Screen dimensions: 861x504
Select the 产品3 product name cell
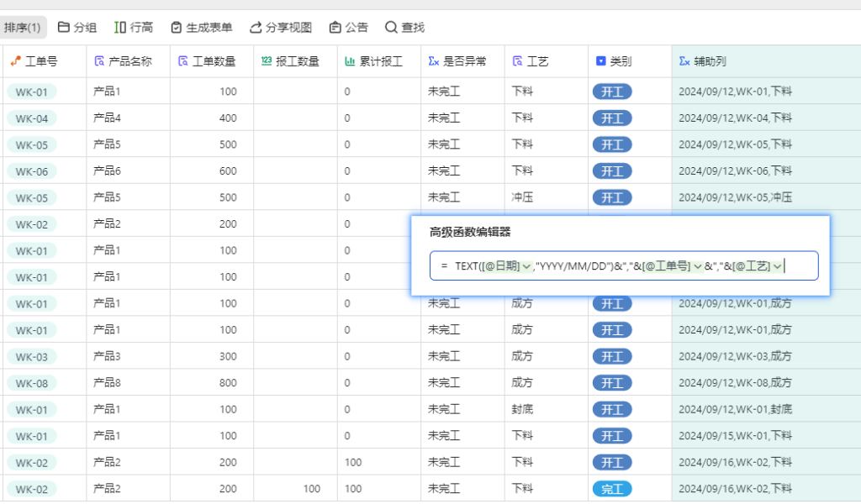point(129,356)
